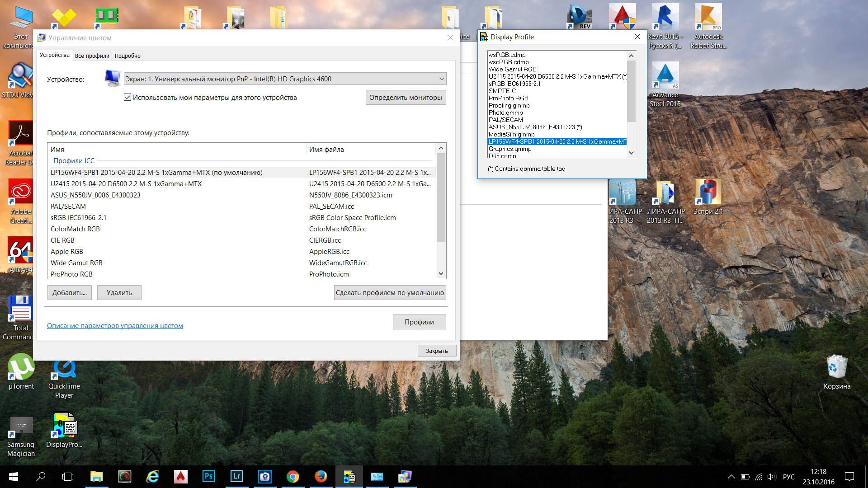Switch to 'Подробно' tab
The image size is (868, 488).
[x=127, y=56]
